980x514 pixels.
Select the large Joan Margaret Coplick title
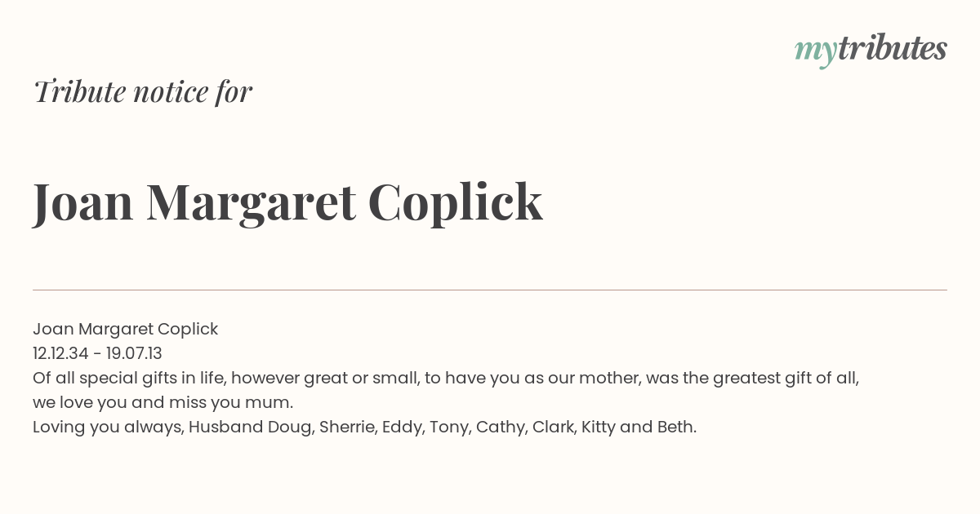(287, 202)
